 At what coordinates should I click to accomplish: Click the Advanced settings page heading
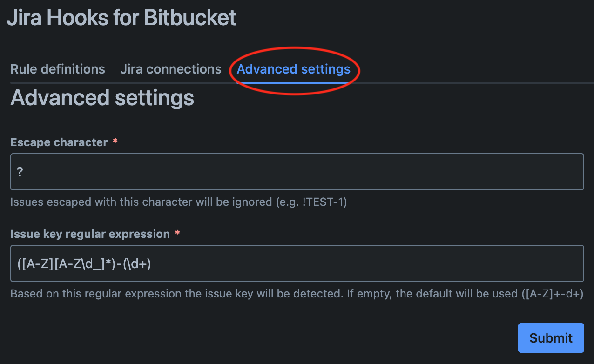click(x=102, y=98)
